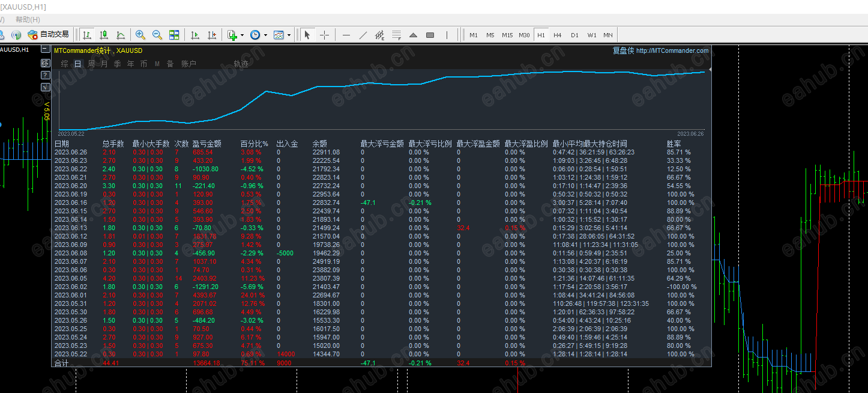Select the 日 daily stats tab
The image size is (868, 393).
click(x=77, y=64)
